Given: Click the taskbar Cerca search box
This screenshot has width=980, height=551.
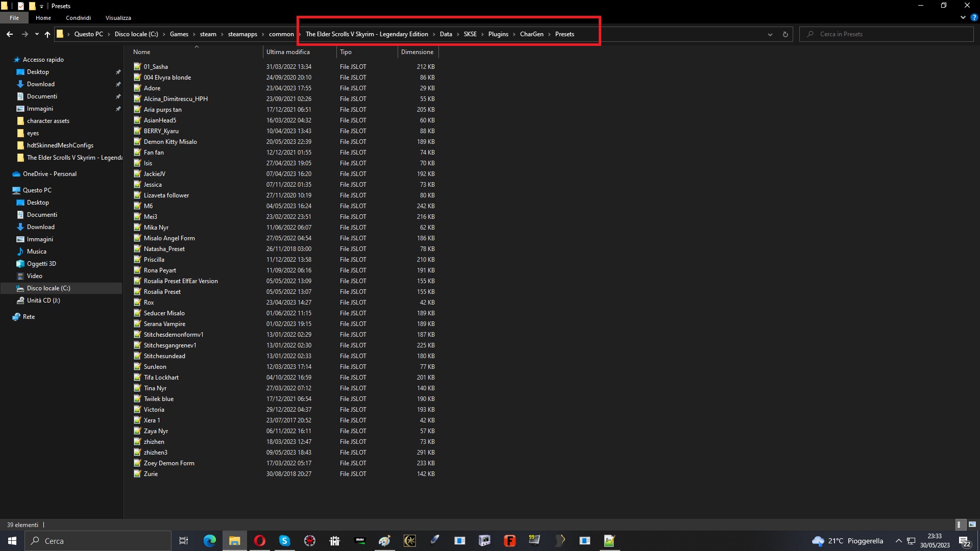Looking at the screenshot, I should click(x=98, y=541).
